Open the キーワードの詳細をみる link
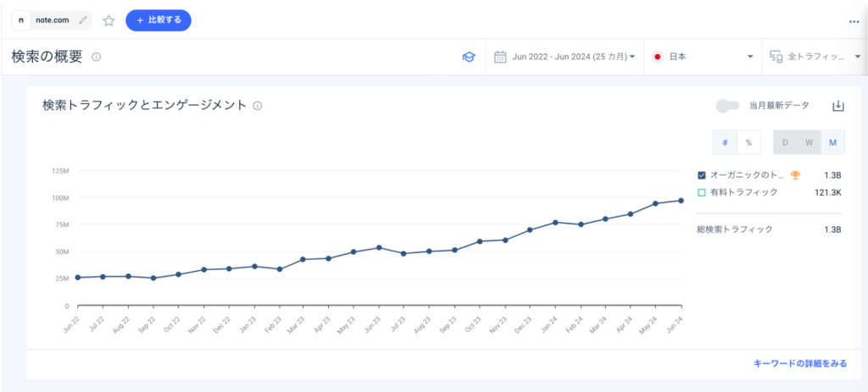 [x=800, y=363]
